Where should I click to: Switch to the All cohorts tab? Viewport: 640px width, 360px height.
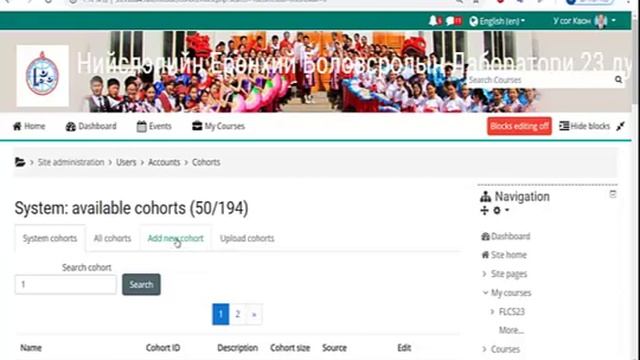click(112, 238)
